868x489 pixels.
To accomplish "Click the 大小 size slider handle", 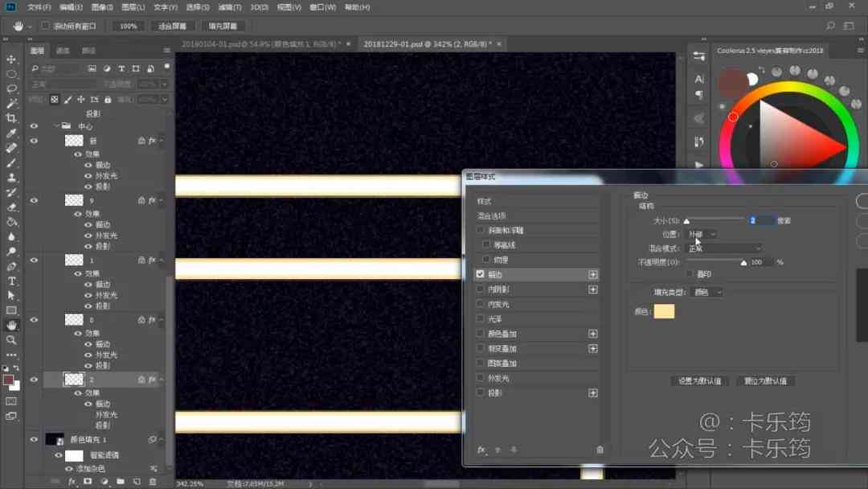I will point(687,221).
